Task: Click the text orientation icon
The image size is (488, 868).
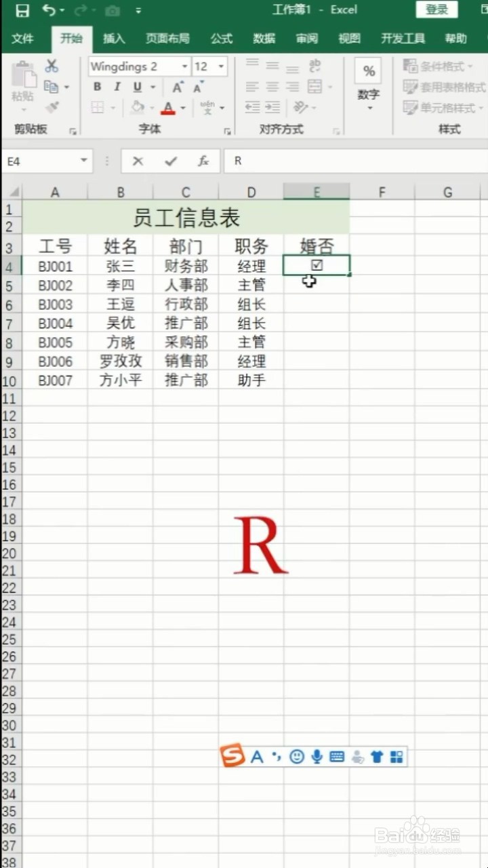Action: [x=299, y=107]
